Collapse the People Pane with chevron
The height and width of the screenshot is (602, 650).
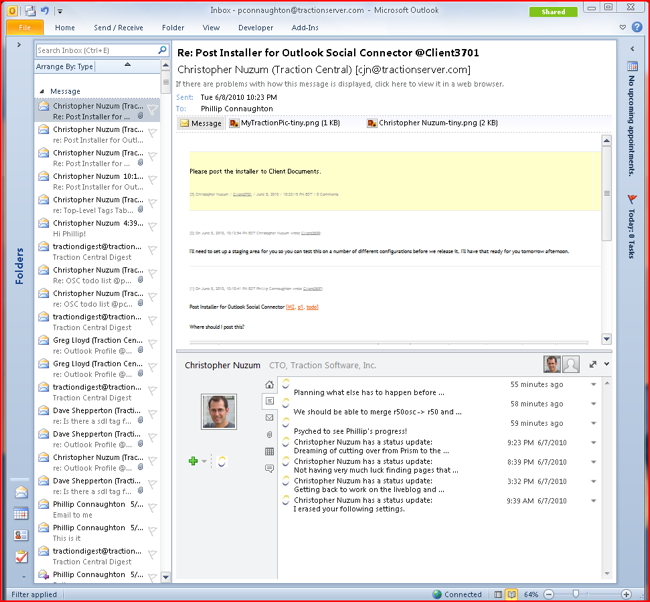[606, 365]
